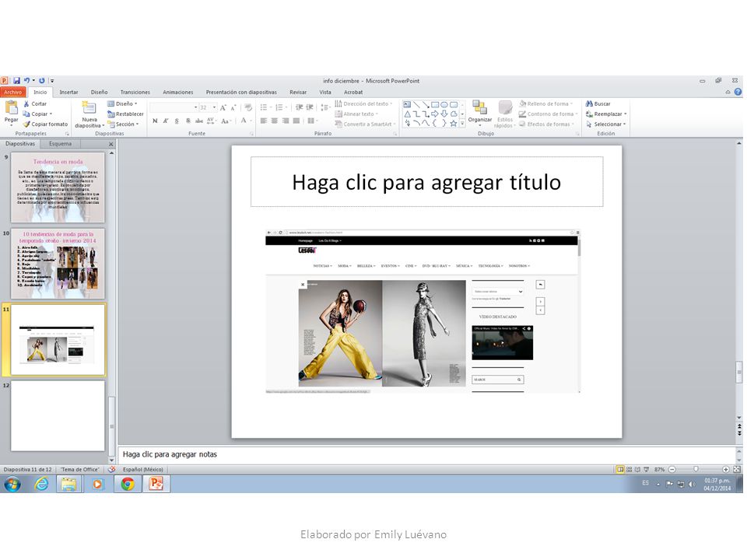Open the Seleccionar dropdown

[x=606, y=124]
